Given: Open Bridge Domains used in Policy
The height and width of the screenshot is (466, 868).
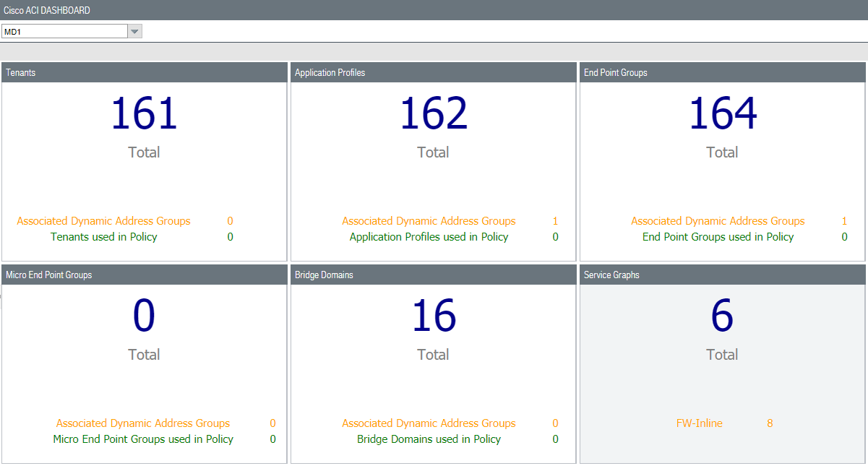Looking at the screenshot, I should (x=429, y=439).
